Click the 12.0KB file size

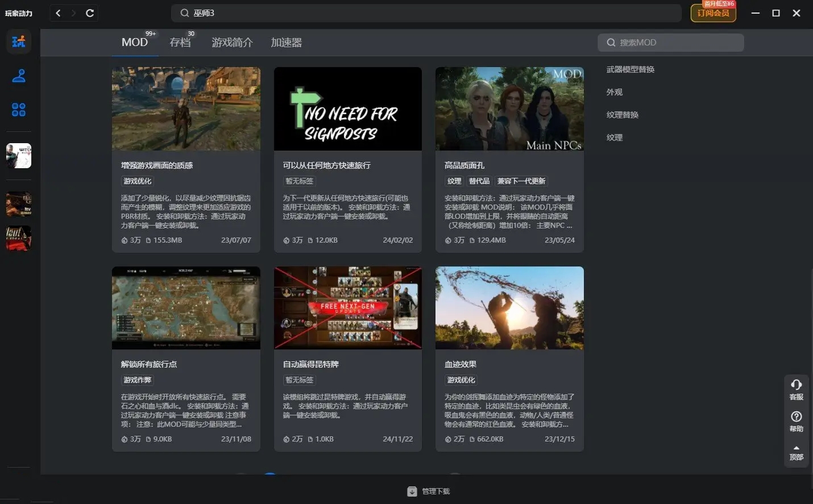[x=327, y=240]
